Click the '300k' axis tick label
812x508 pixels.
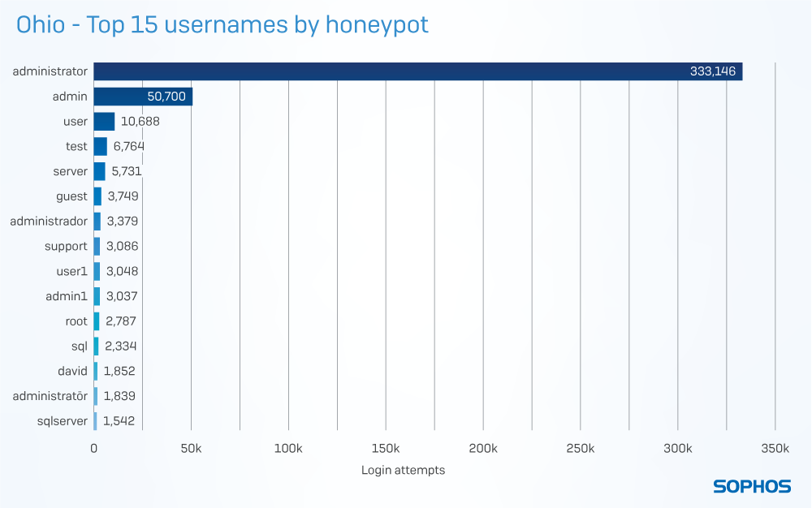pos(677,449)
